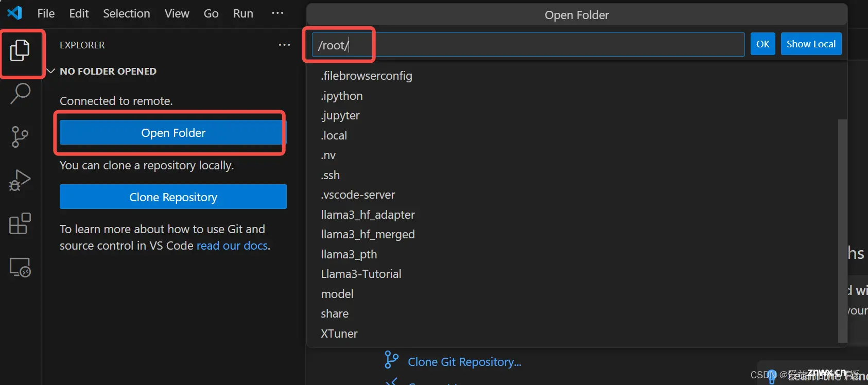Open the View menu

177,13
